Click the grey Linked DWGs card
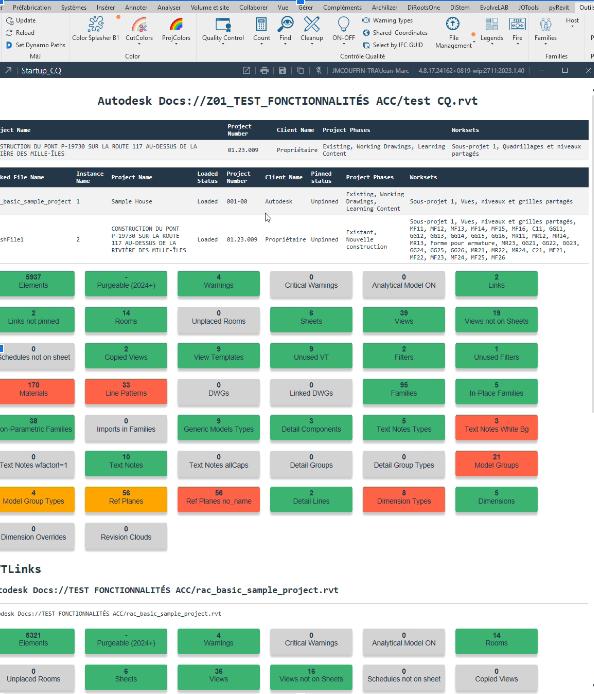594x694 pixels. [311, 391]
